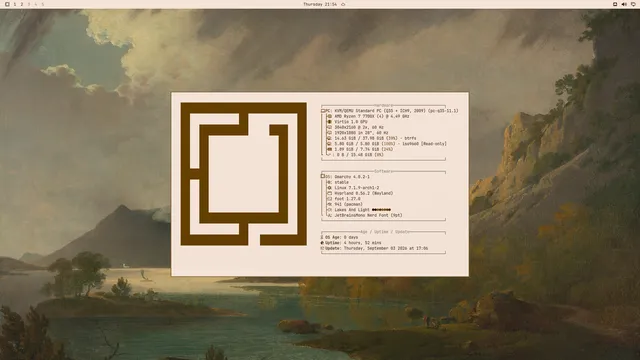Open the Thursday 21:54 clock
640x360 pixels.
(x=320, y=4)
